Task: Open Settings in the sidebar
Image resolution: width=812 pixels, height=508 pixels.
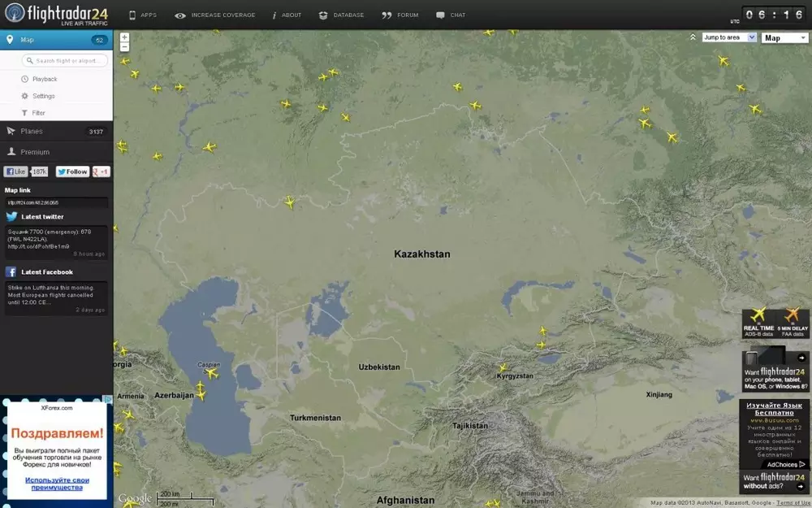Action: pos(43,96)
